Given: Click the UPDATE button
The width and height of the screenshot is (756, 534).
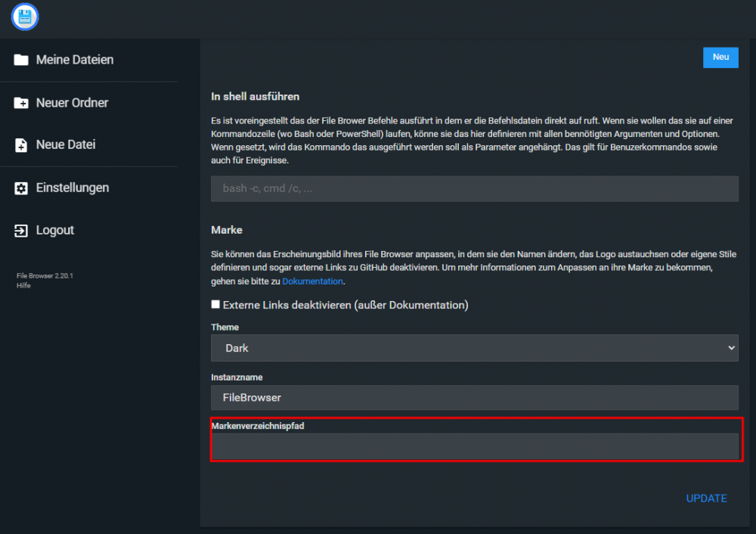Looking at the screenshot, I should [x=706, y=498].
